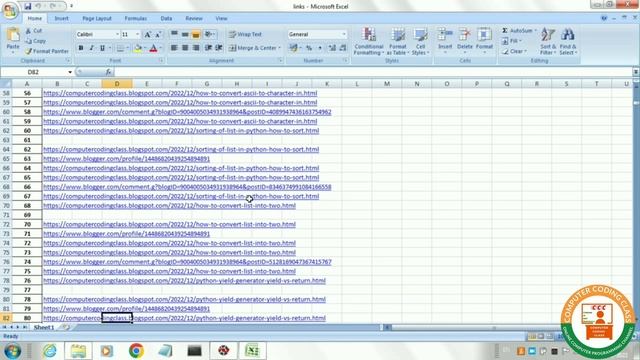Open the Clear menu

[x=514, y=51]
